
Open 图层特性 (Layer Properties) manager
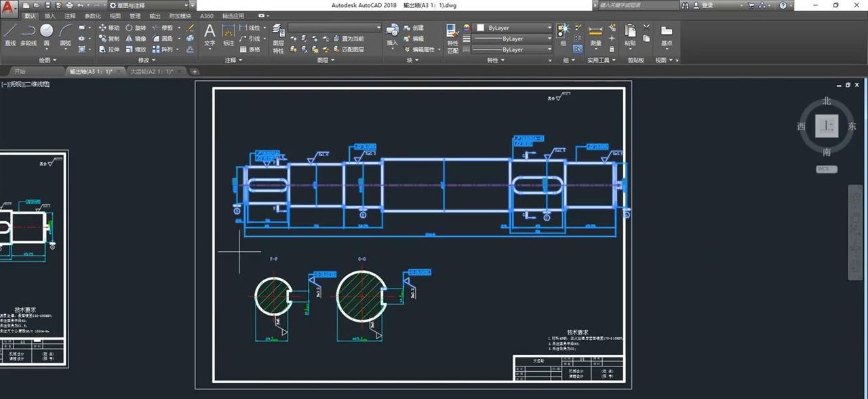coord(279,37)
